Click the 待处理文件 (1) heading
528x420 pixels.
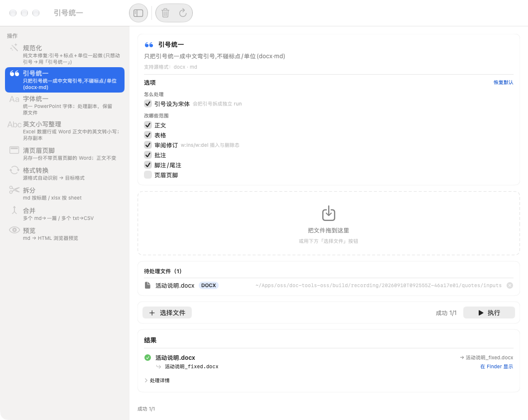pyautogui.click(x=163, y=271)
